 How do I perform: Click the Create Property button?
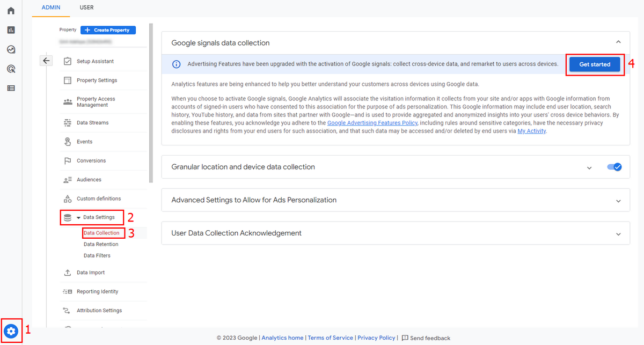click(x=108, y=30)
